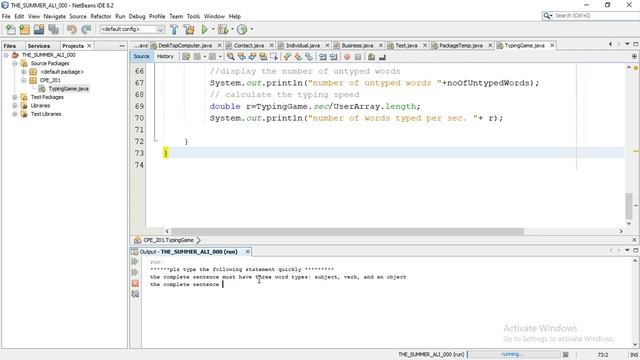Switch to the Files panel tab
640x360 pixels.
click(x=10, y=46)
